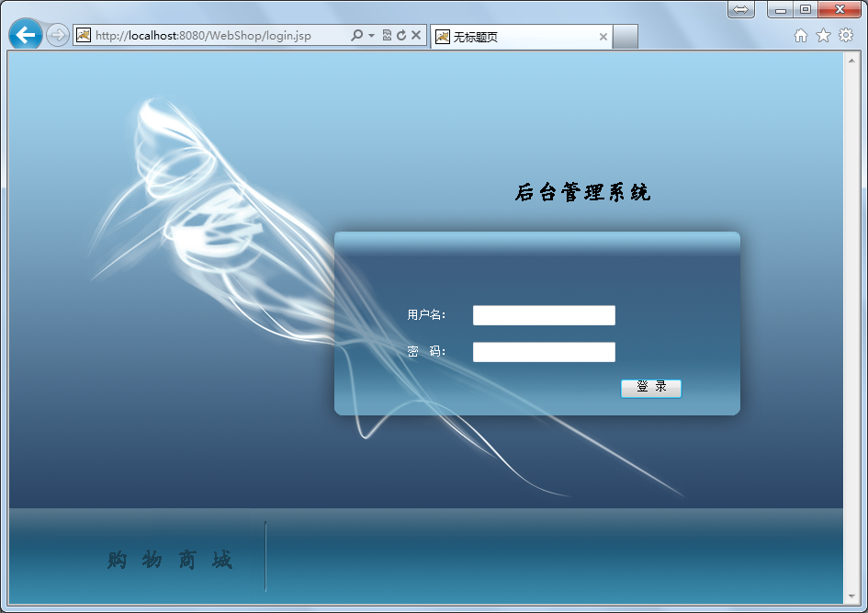This screenshot has width=868, height=613.
Task: Open a new blank tab
Action: click(x=626, y=37)
